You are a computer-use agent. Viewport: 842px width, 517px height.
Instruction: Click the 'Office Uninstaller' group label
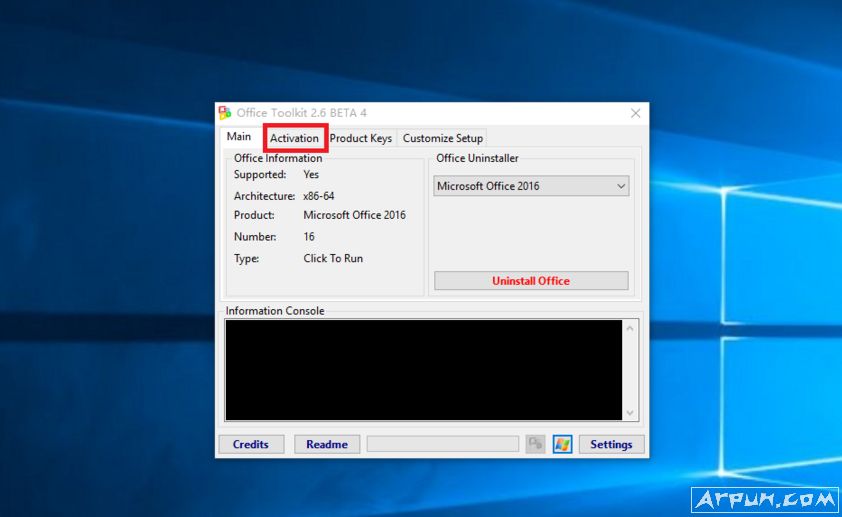(x=477, y=158)
